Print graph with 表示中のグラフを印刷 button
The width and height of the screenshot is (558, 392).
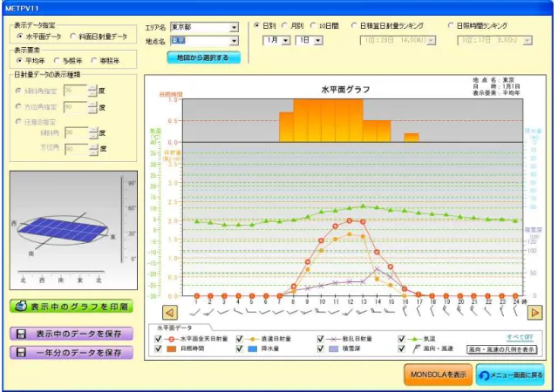71,307
